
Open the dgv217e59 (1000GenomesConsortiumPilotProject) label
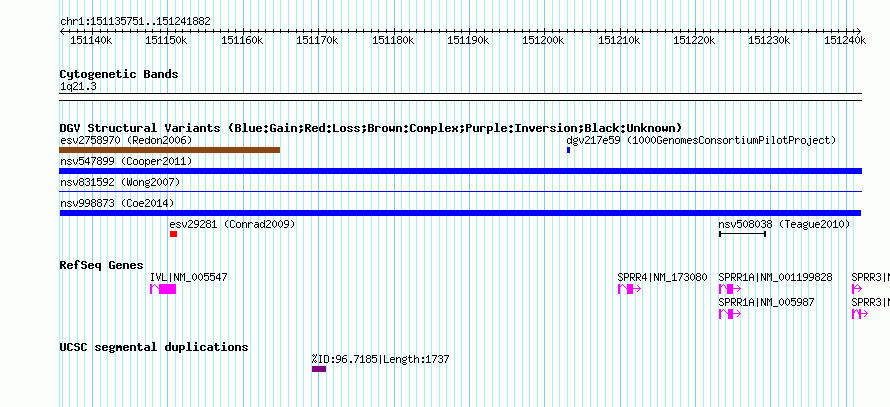click(x=701, y=140)
